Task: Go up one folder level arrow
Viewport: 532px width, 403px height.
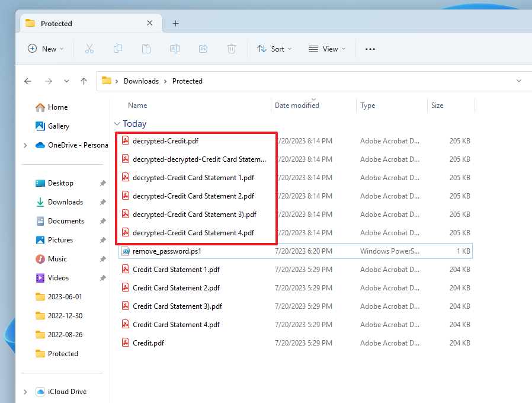Action: click(x=84, y=81)
